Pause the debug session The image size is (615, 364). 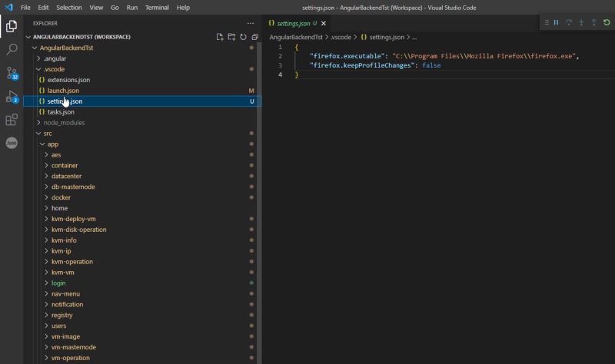pos(556,22)
